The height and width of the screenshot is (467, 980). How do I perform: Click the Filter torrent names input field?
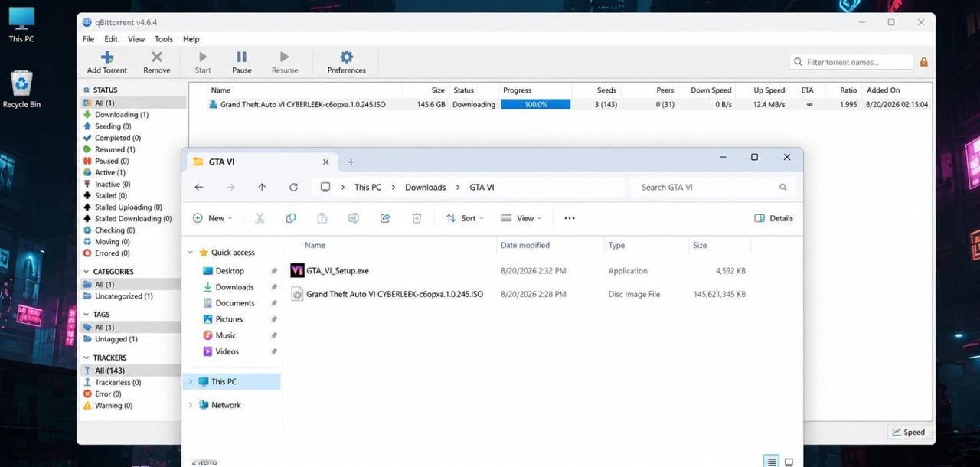[x=851, y=62]
